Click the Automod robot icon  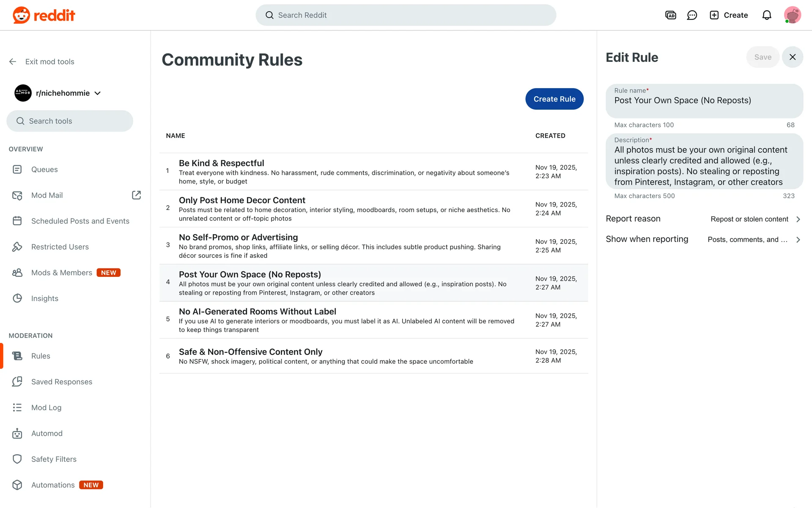(x=17, y=433)
